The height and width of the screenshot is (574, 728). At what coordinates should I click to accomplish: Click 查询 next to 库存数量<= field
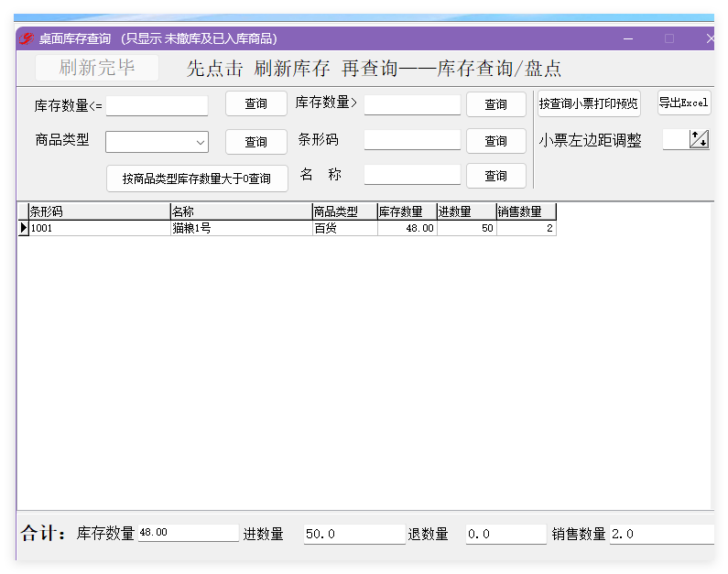pyautogui.click(x=256, y=103)
